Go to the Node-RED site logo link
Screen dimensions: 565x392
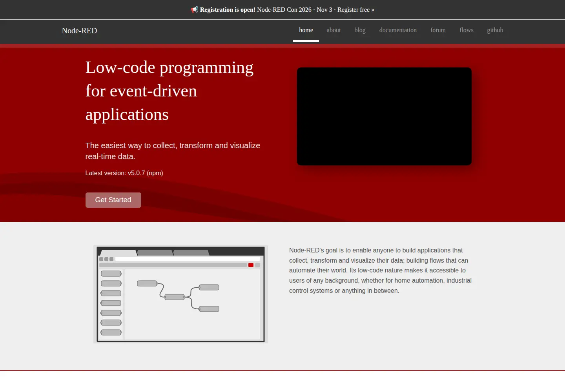pos(79,31)
